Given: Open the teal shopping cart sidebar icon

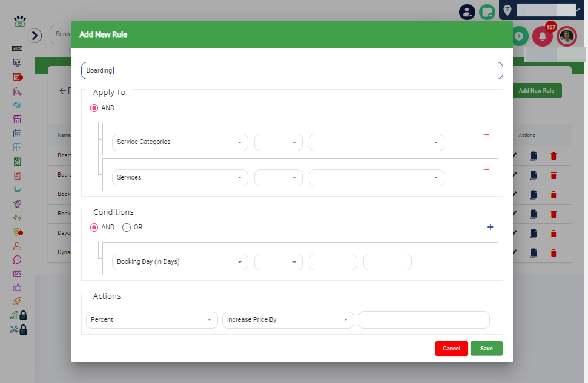Looking at the screenshot, I should pos(17,189).
